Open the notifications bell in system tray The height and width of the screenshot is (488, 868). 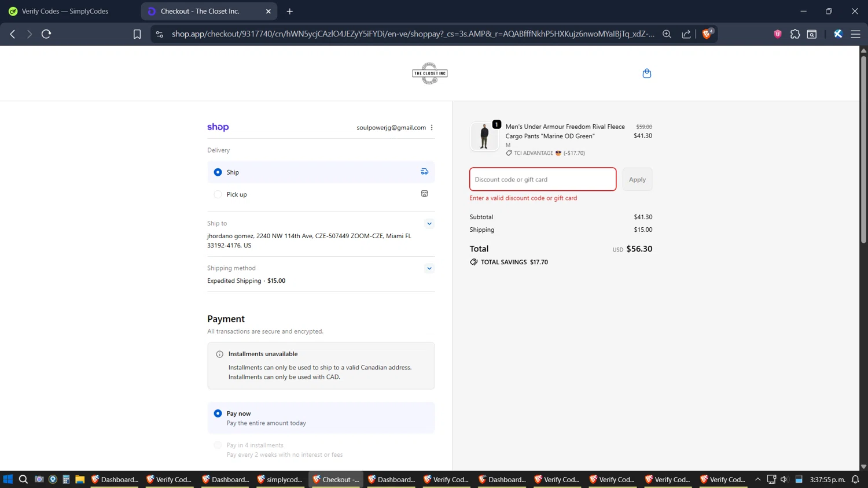[x=855, y=479]
